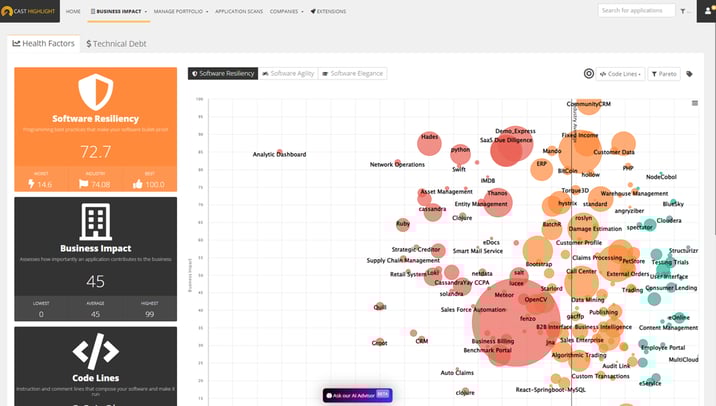Select the Software Resiliency chart view
This screenshot has height=406, width=716.
click(x=223, y=74)
